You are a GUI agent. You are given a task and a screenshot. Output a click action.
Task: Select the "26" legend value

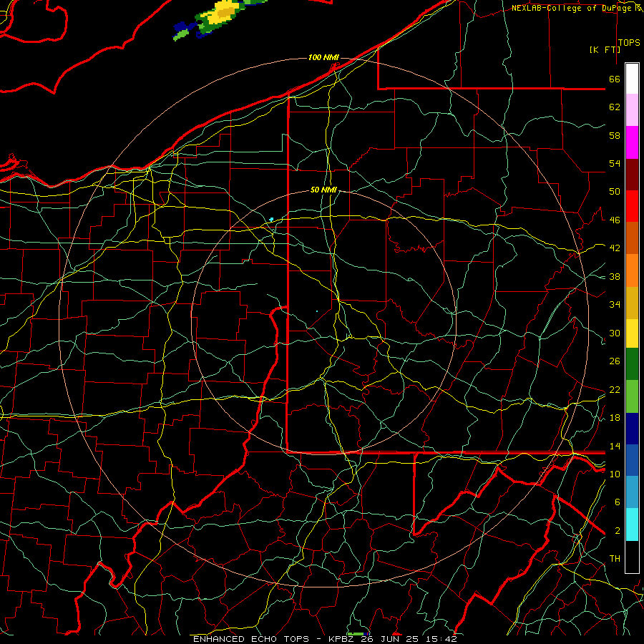[x=615, y=361]
